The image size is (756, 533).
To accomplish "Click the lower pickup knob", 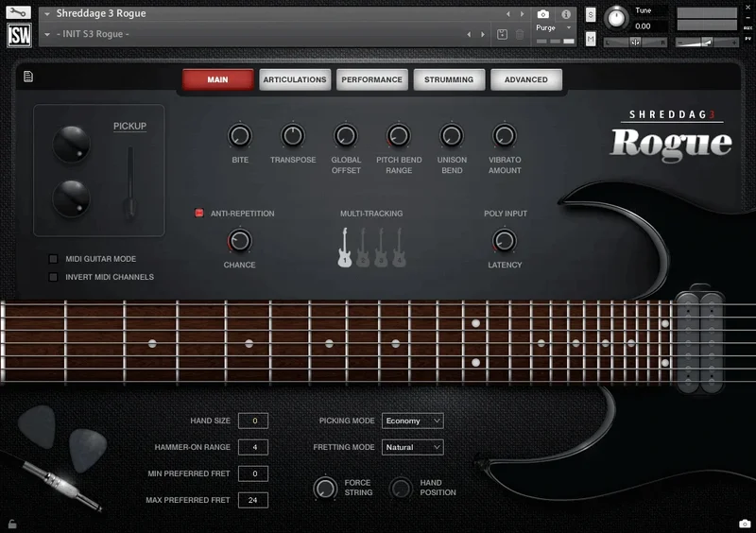I will (x=71, y=198).
